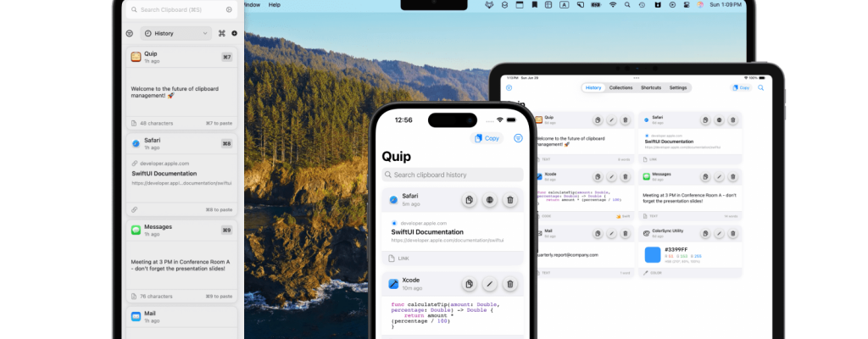Tap the edit pencil on the iPhone Xcode card

(x=489, y=284)
